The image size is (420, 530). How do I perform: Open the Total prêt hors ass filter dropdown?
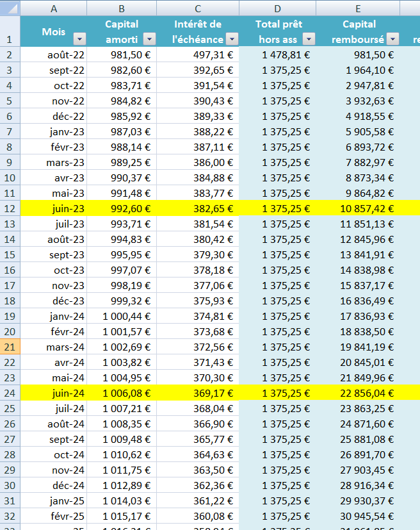click(x=309, y=39)
